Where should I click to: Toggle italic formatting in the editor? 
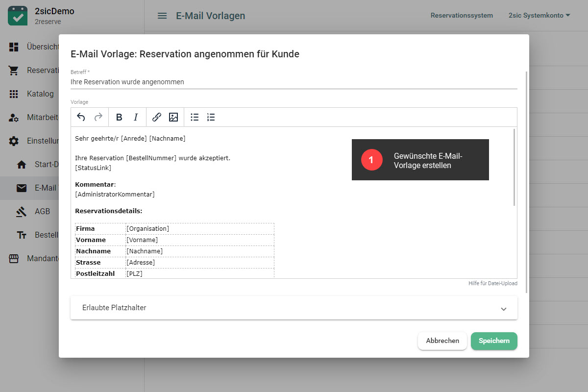pyautogui.click(x=136, y=117)
